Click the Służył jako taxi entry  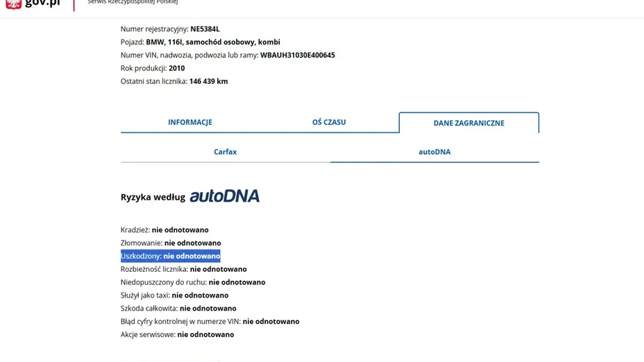164,295
